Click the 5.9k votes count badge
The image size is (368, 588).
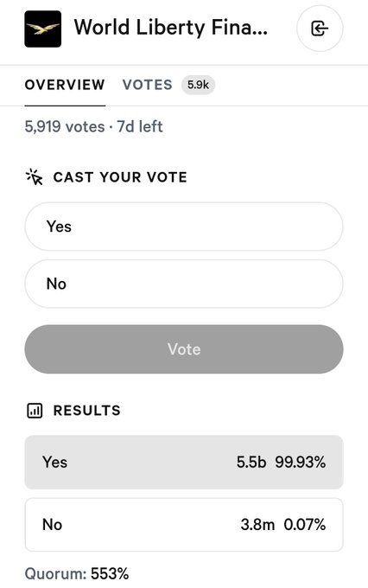click(198, 85)
